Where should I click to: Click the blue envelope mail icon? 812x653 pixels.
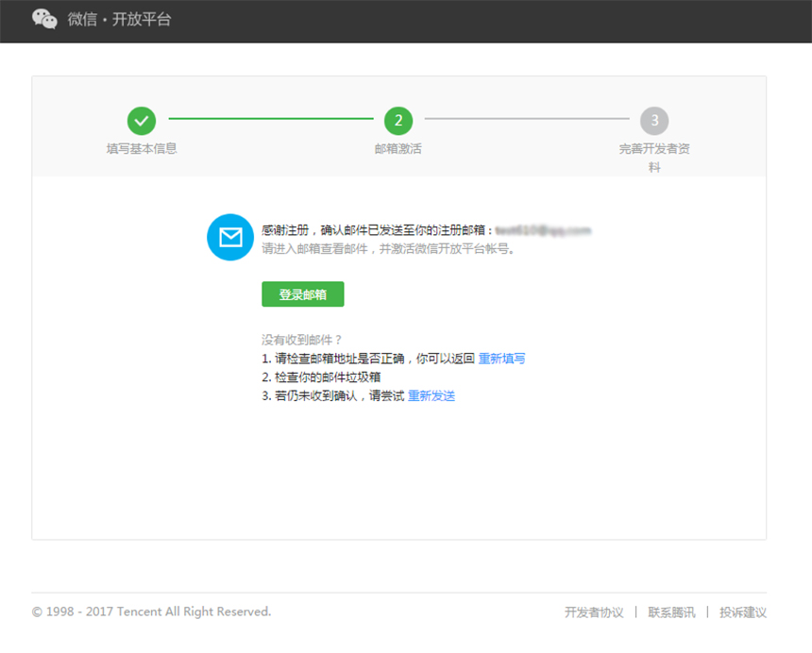(230, 237)
